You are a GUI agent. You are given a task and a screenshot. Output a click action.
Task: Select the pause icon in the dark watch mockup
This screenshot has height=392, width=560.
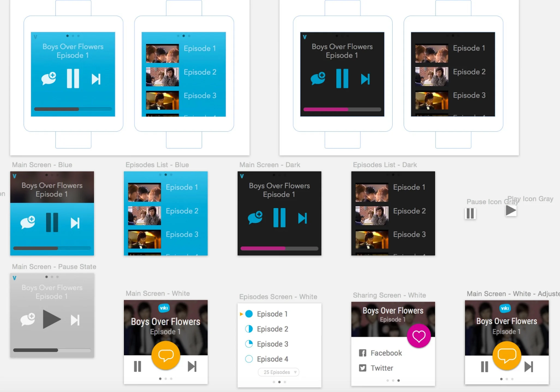(x=342, y=79)
